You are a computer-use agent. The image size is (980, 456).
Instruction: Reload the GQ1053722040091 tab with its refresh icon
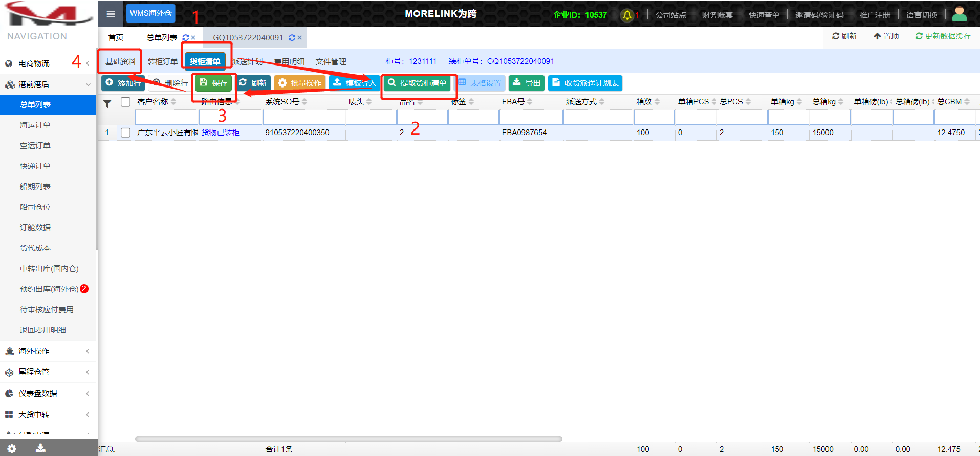tap(292, 38)
